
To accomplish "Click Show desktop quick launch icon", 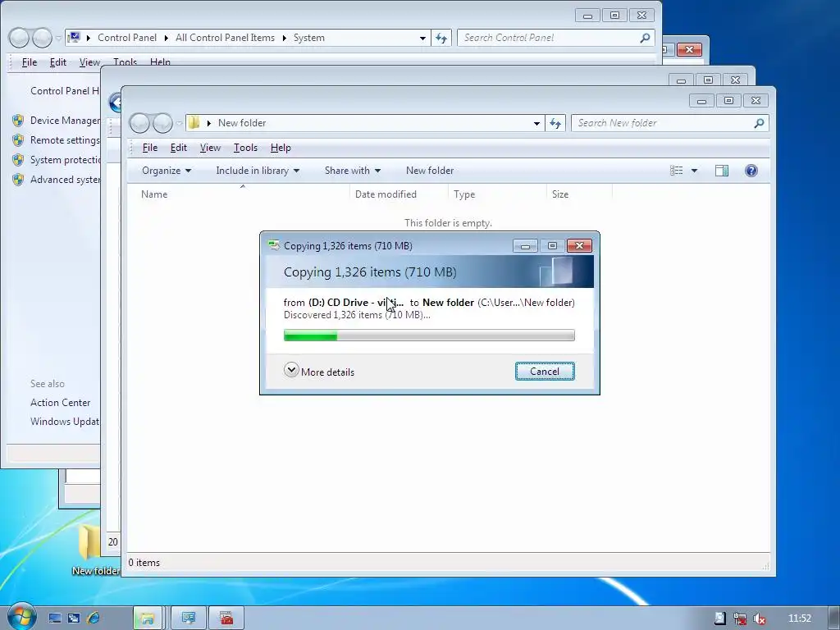I will point(55,619).
